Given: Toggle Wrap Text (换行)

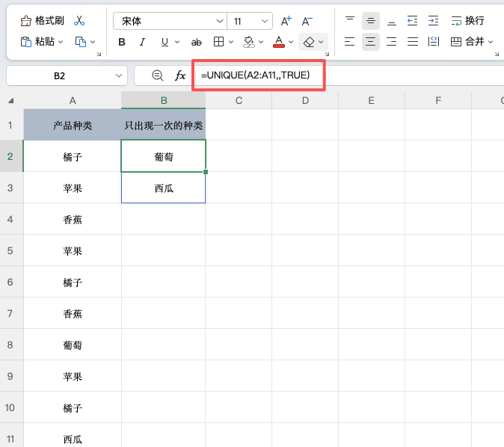Looking at the screenshot, I should coord(467,21).
